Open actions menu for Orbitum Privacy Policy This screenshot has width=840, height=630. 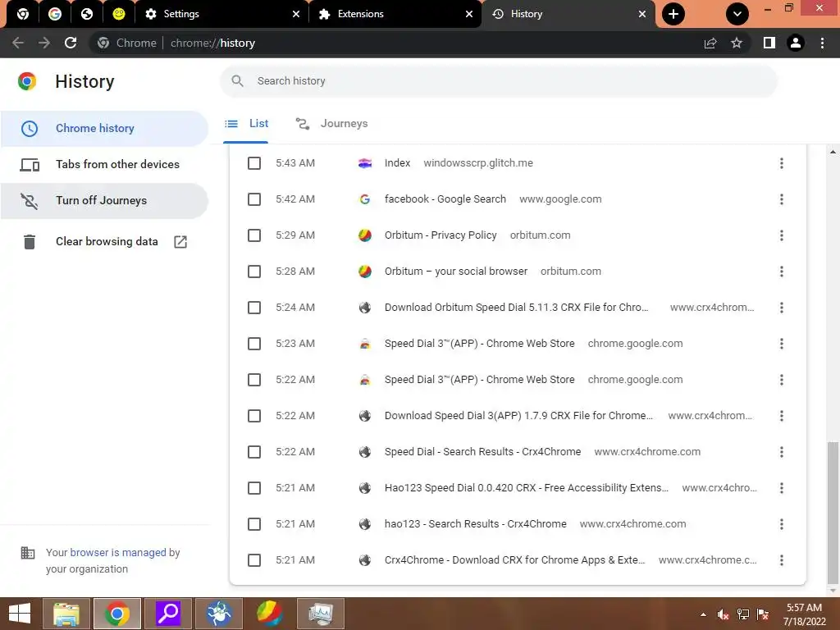[782, 235]
